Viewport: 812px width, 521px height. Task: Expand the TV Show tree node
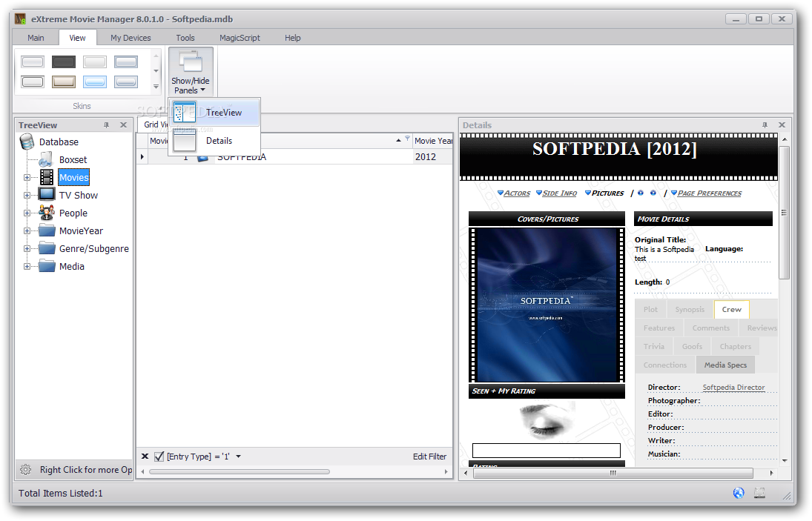[x=27, y=196]
